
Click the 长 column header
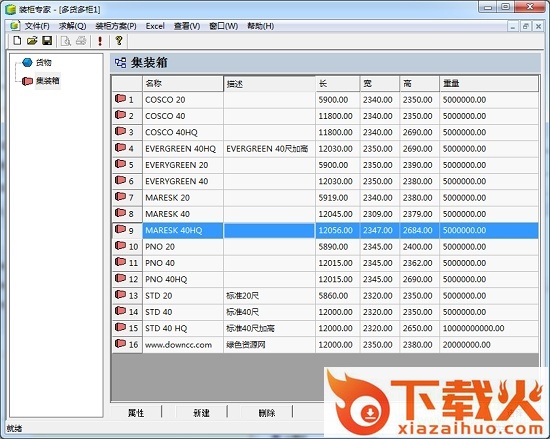(337, 83)
